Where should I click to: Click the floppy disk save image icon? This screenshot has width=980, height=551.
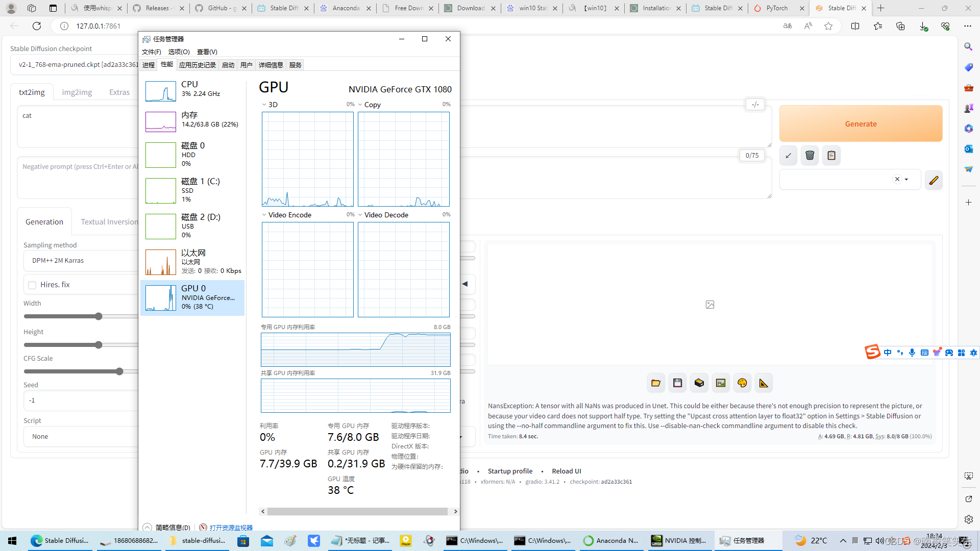tap(678, 383)
